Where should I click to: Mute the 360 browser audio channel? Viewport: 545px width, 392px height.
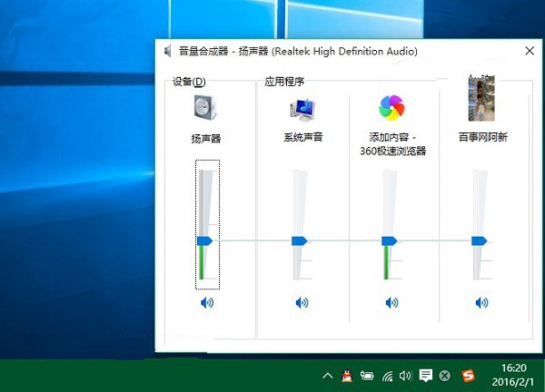point(391,302)
